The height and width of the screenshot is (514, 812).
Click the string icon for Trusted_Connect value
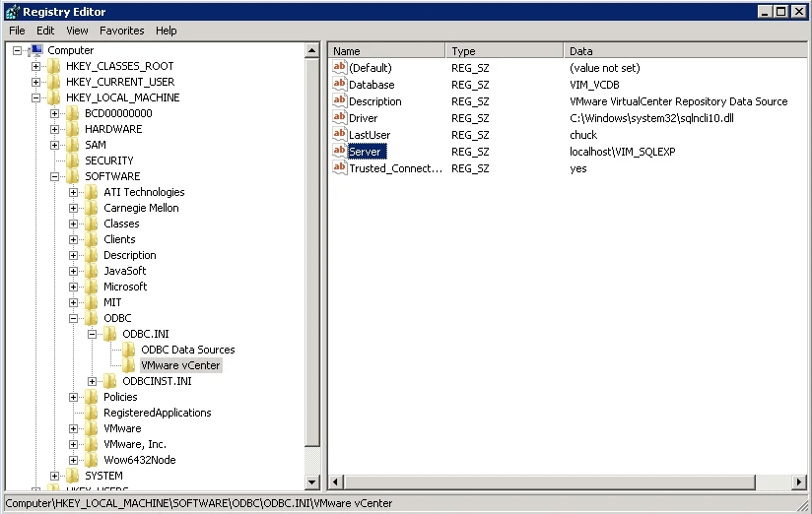pos(339,167)
